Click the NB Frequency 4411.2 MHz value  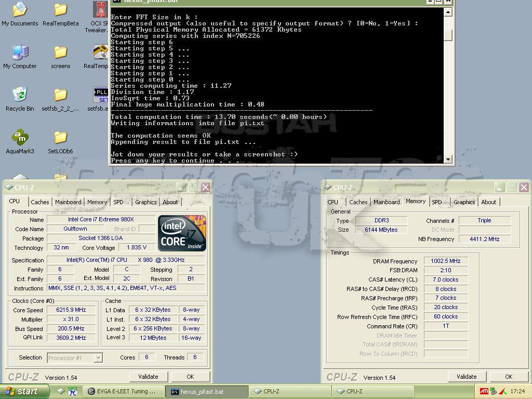coord(485,239)
